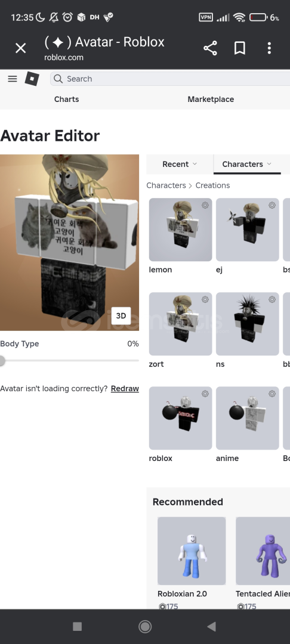Open settings gear on the lemon outfit
Image resolution: width=290 pixels, height=644 pixels.
[x=205, y=205]
